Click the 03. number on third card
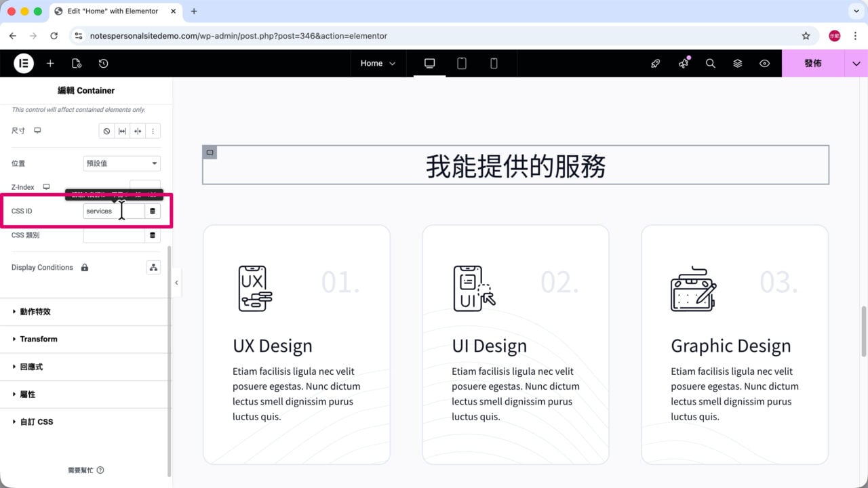The width and height of the screenshot is (868, 488). (x=779, y=283)
